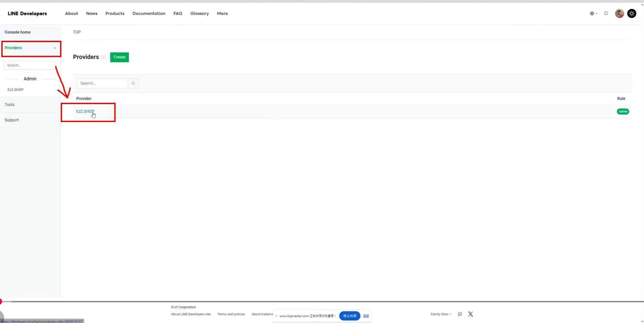The width and height of the screenshot is (644, 323).
Task: Click the Admin role badge
Action: (623, 112)
